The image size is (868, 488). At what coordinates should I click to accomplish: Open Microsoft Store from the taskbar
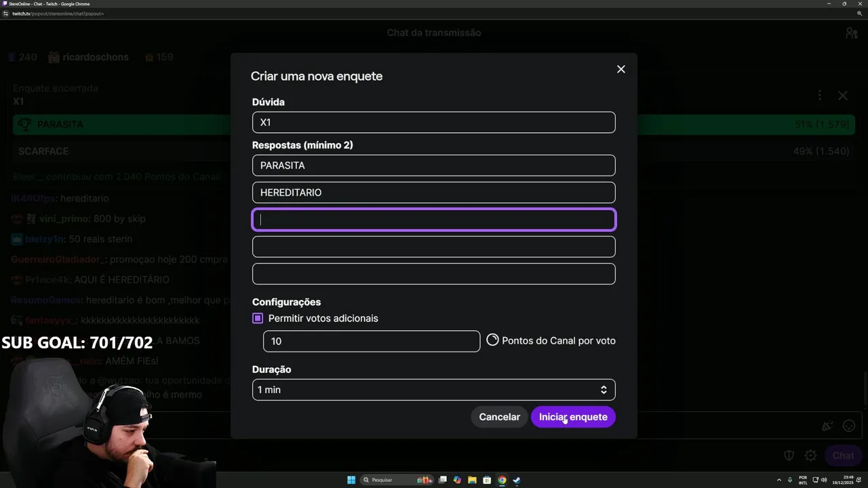(487, 480)
